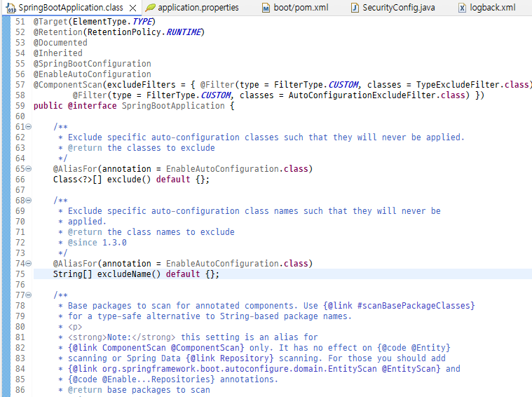Click the @SpringBootConfiguration annotation
The height and width of the screenshot is (397, 532).
click(x=92, y=64)
